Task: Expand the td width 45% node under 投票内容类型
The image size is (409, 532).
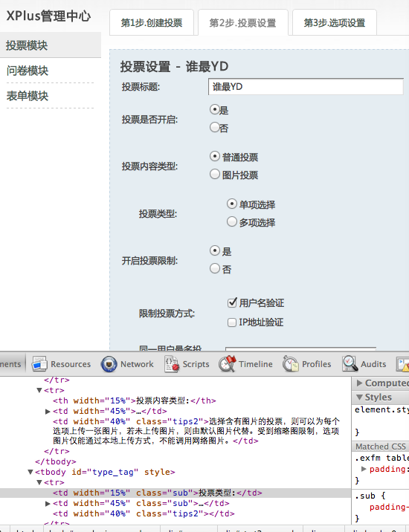Action: pos(48,411)
